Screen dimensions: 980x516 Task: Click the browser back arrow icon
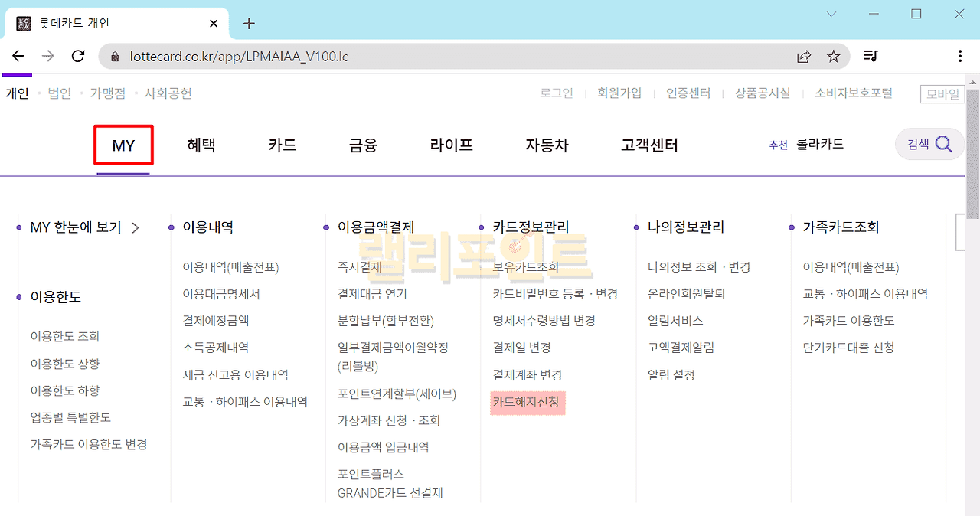pos(18,56)
